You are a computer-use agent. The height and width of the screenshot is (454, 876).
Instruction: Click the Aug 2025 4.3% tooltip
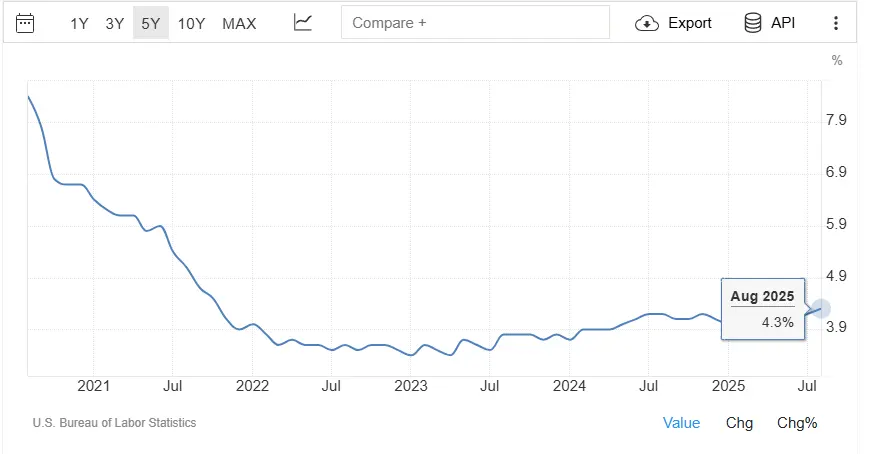(762, 309)
